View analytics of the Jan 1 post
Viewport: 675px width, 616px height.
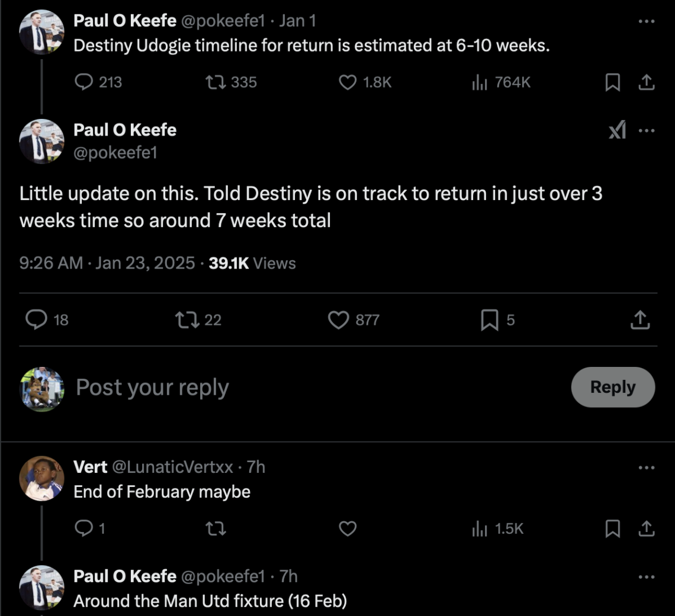pyautogui.click(x=478, y=82)
